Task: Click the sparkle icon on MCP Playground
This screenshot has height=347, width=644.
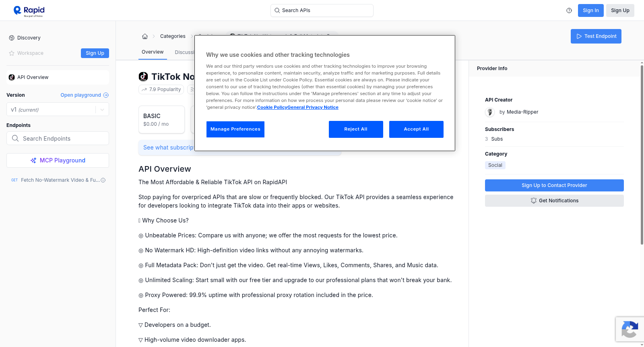Action: click(x=33, y=160)
